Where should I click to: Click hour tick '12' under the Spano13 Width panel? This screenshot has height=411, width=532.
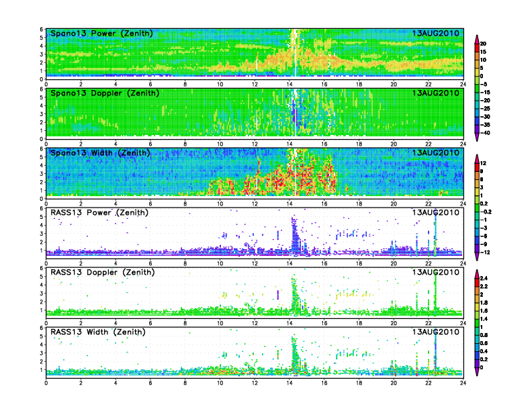click(x=255, y=203)
